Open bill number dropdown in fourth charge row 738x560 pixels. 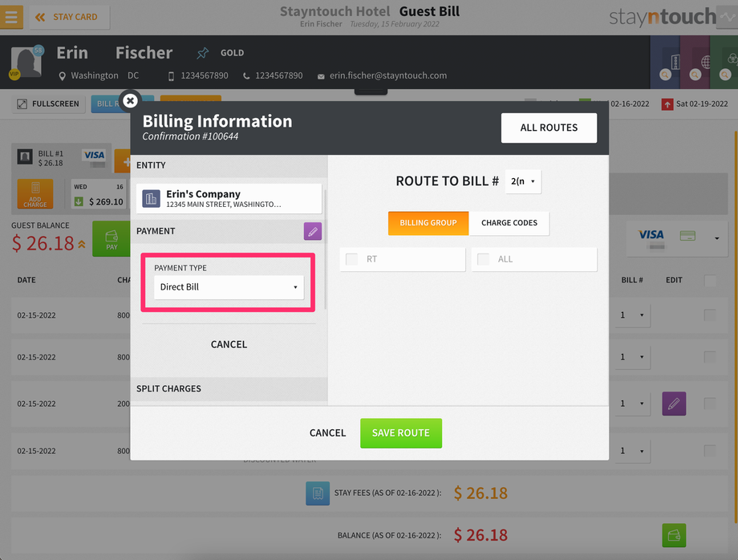(633, 451)
